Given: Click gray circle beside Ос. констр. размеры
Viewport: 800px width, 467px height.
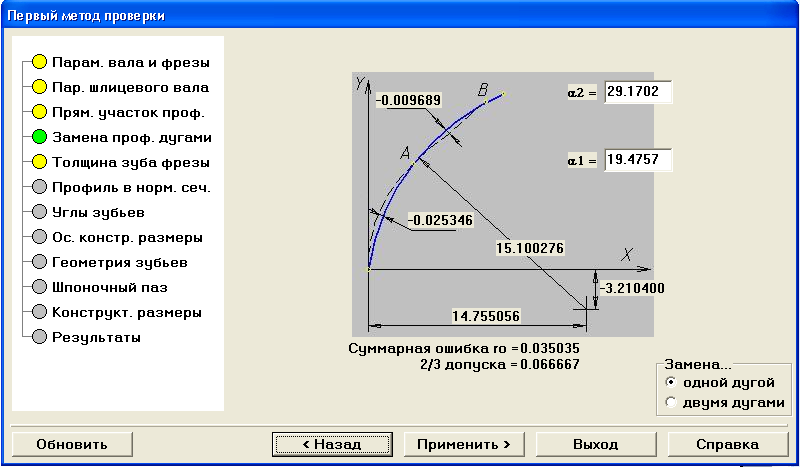Looking at the screenshot, I should coord(39,237).
